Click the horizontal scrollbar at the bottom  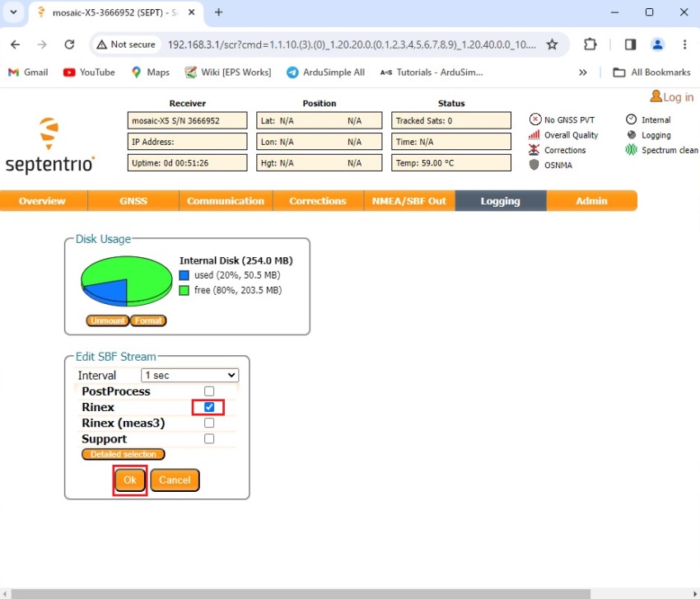point(296,593)
